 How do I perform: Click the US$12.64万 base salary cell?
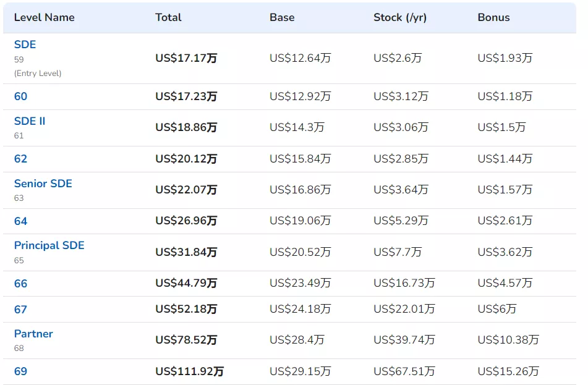(300, 57)
